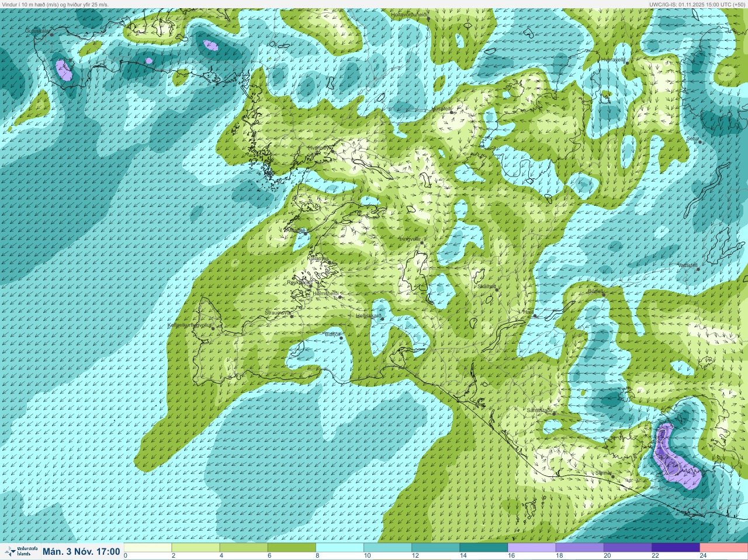Select the 20–22 m/s violet legend swatch
This screenshot has width=748, height=560.
(627, 548)
